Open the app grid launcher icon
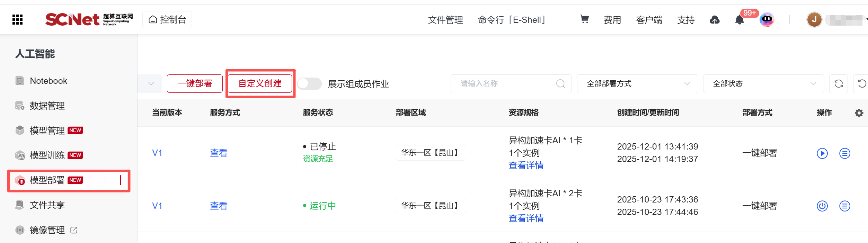The image size is (868, 243). [x=17, y=20]
